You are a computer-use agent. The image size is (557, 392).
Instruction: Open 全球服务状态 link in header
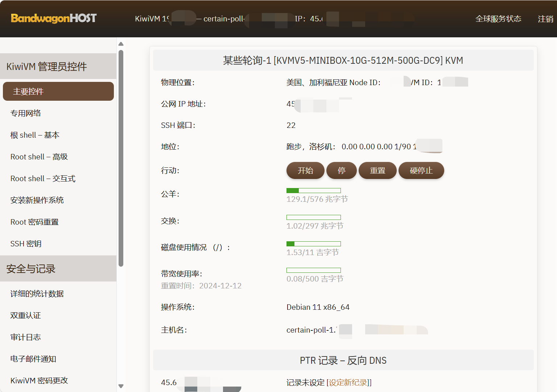tap(498, 18)
